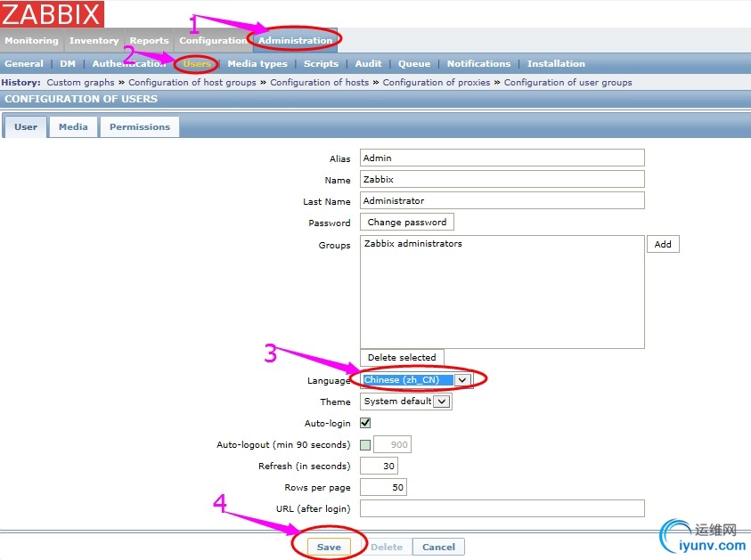
Task: Open the Authentication submenu
Action: click(x=129, y=64)
